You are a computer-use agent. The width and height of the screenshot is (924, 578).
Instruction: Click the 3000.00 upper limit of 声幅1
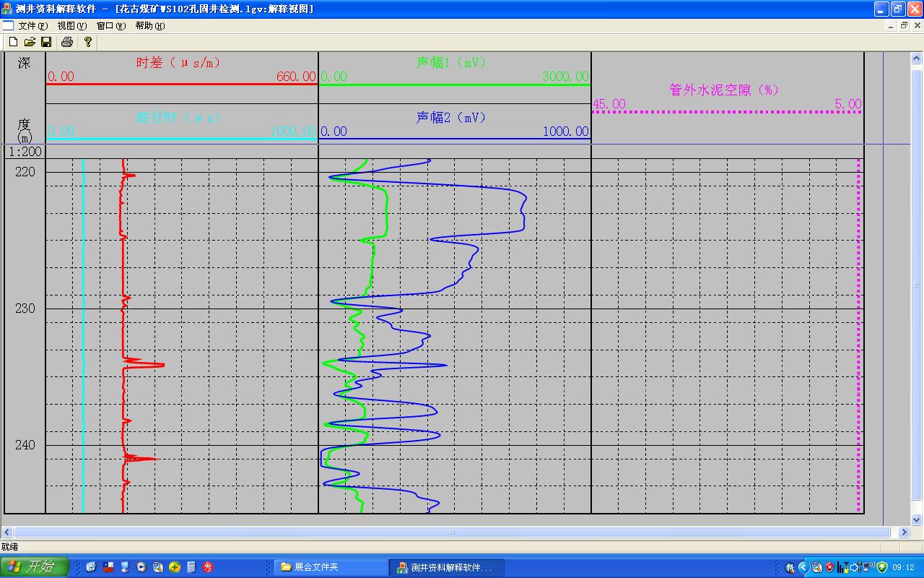click(566, 77)
